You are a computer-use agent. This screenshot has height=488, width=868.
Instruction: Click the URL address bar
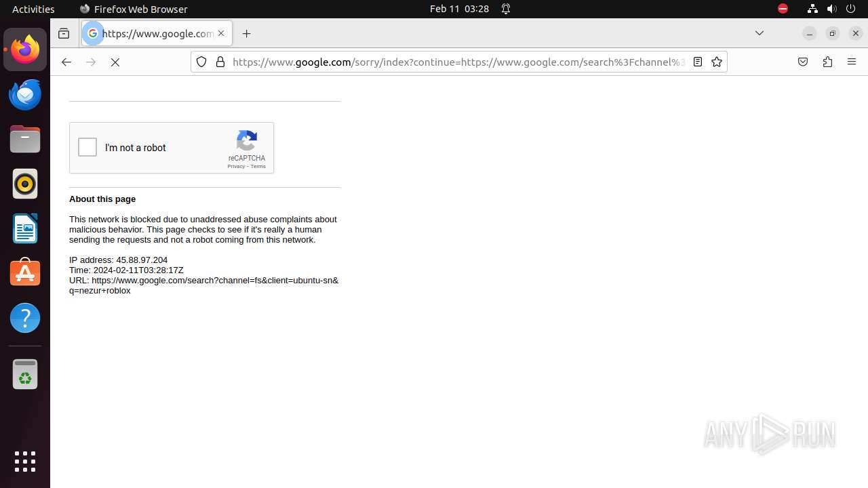(458, 62)
